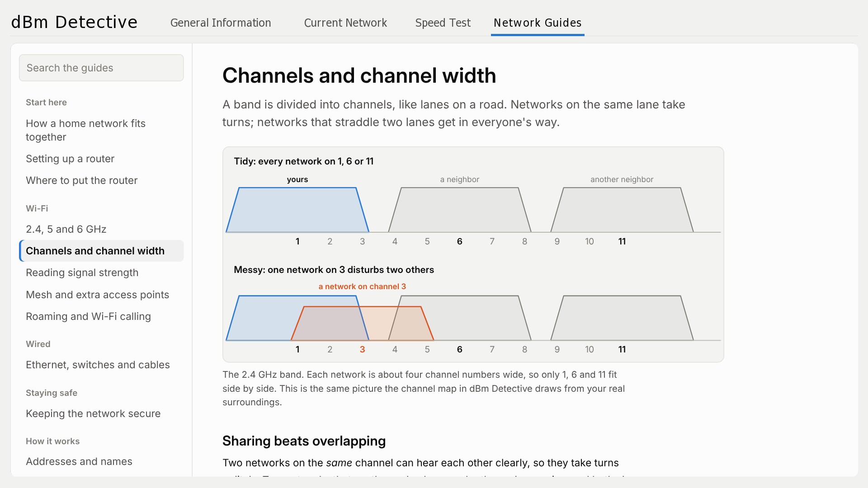The width and height of the screenshot is (868, 488).
Task: Click the 'Start here' sidebar section label
Action: [46, 103]
